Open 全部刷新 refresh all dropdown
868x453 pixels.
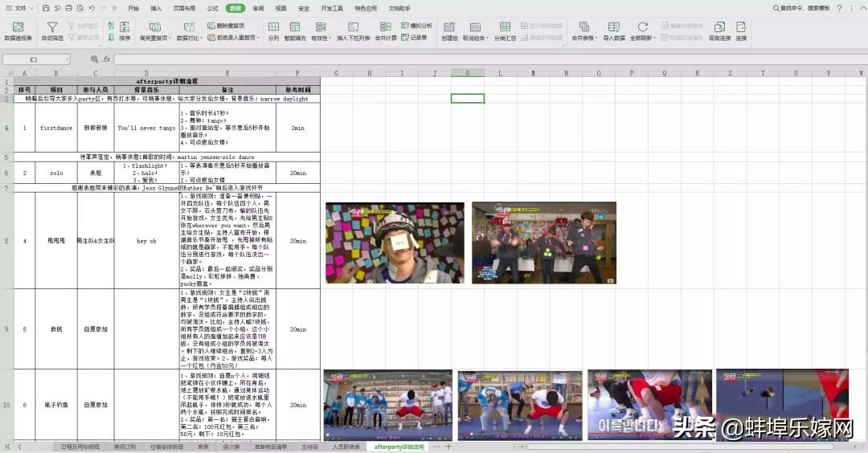pos(643,31)
